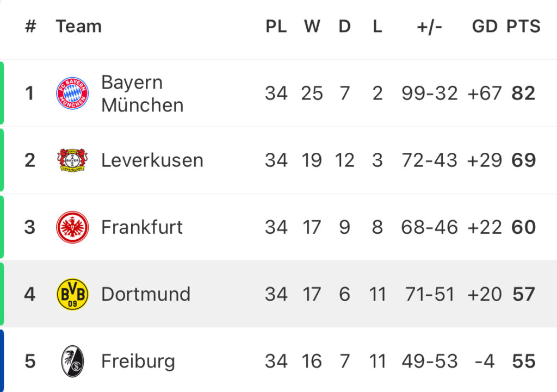Select the PL column header
The width and height of the screenshot is (557, 392).
(276, 27)
